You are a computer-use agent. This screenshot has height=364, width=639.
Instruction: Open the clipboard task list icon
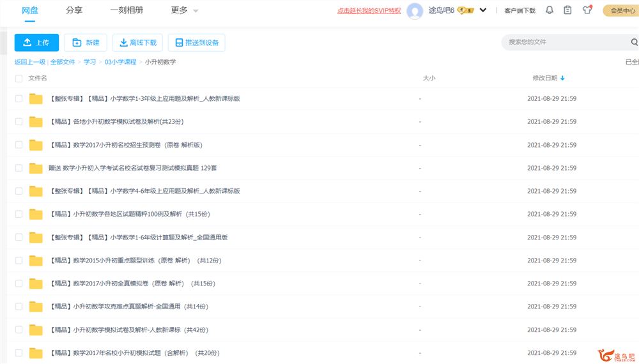point(567,10)
